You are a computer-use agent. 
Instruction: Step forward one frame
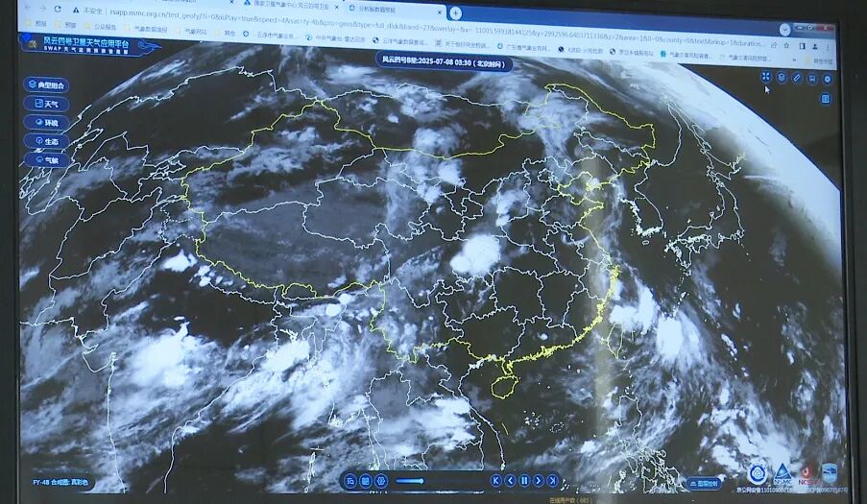click(x=538, y=481)
